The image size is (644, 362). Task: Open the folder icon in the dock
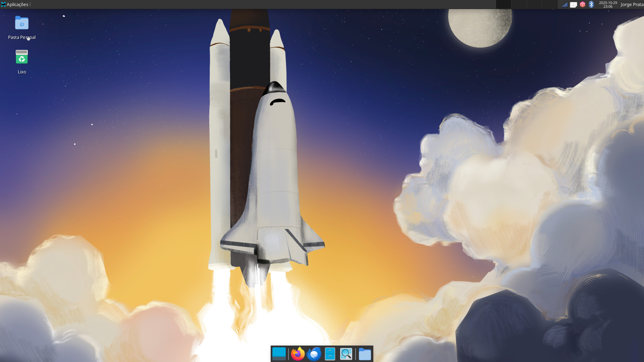pos(365,354)
